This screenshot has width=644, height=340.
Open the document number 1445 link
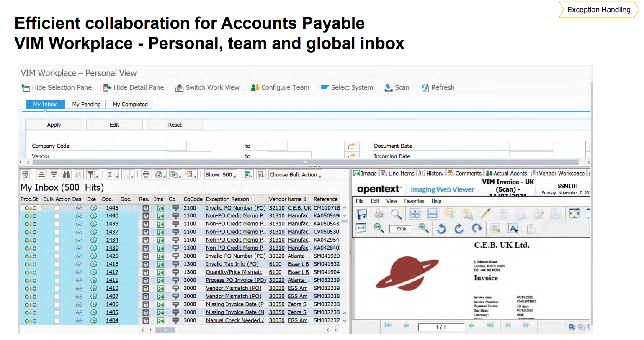(x=112, y=208)
